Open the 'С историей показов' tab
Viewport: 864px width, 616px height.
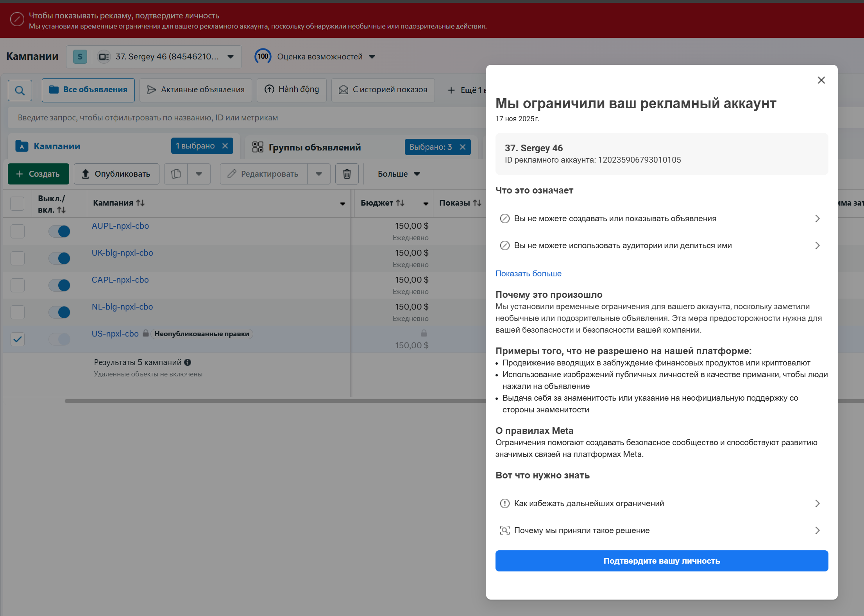383,90
